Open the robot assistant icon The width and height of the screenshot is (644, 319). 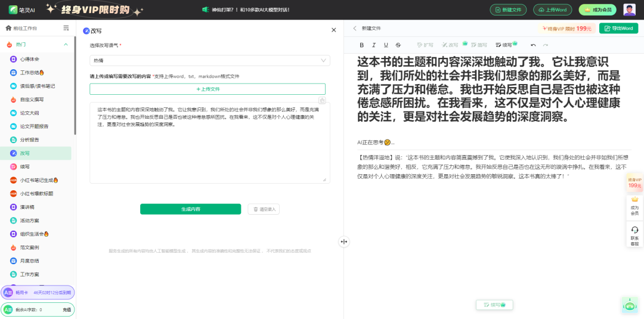630,305
